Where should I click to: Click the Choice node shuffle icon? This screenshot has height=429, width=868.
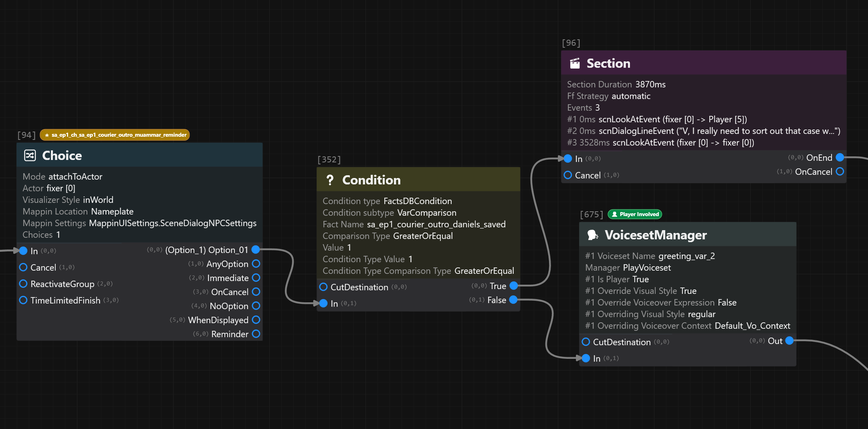point(30,156)
